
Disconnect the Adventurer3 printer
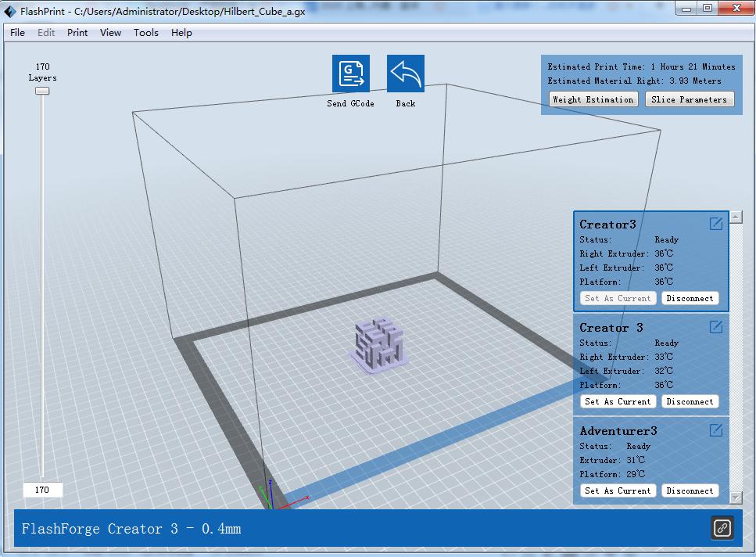pos(690,491)
